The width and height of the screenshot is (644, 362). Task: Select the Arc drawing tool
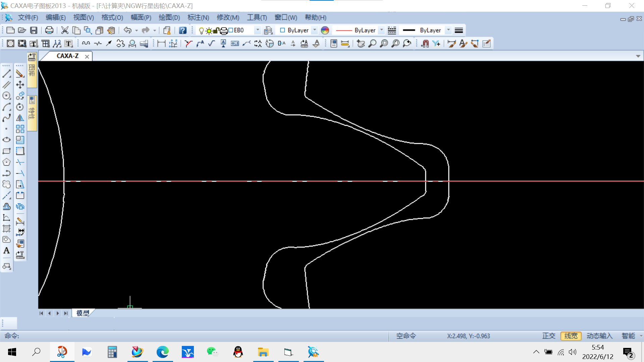[x=7, y=107]
